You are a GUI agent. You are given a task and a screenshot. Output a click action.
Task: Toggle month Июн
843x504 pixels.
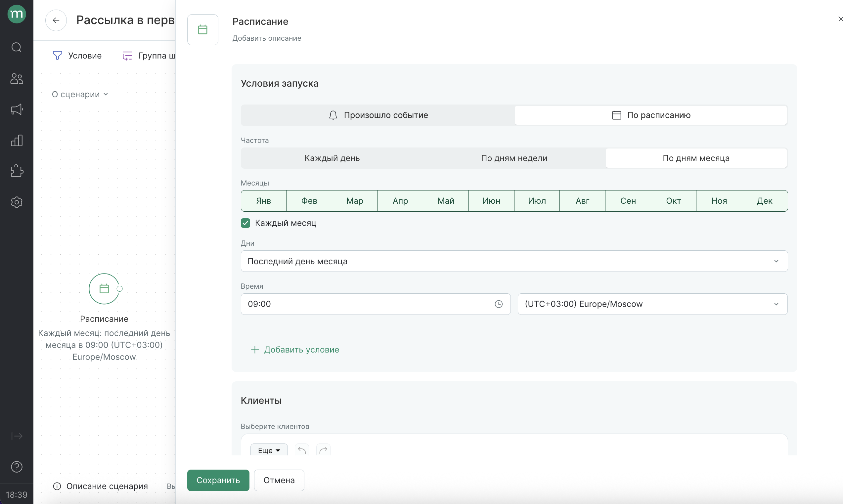(491, 201)
